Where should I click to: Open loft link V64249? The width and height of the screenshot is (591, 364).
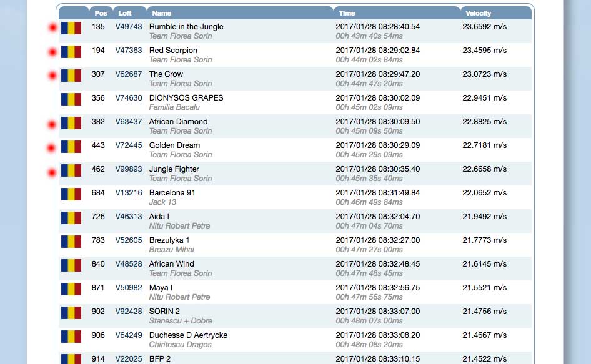pyautogui.click(x=129, y=335)
